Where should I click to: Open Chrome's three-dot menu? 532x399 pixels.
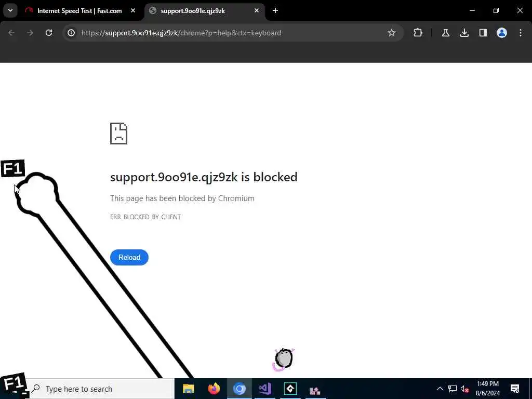(x=521, y=33)
